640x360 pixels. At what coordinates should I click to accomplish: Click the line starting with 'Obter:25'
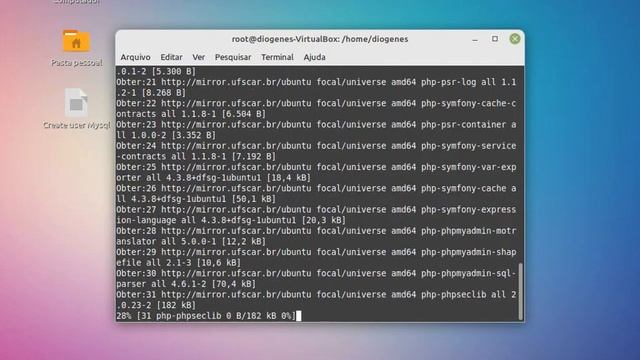tap(316, 167)
